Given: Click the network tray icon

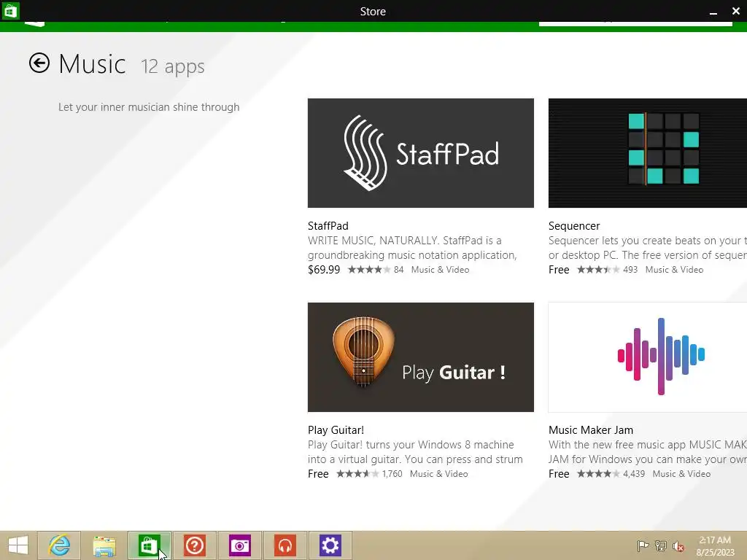Looking at the screenshot, I should pyautogui.click(x=661, y=545).
